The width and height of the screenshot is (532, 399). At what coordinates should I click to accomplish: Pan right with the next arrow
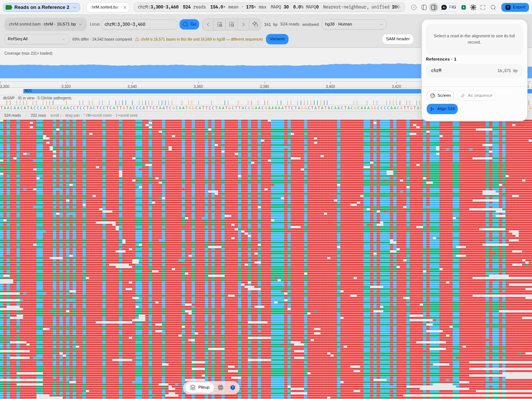coord(243,24)
